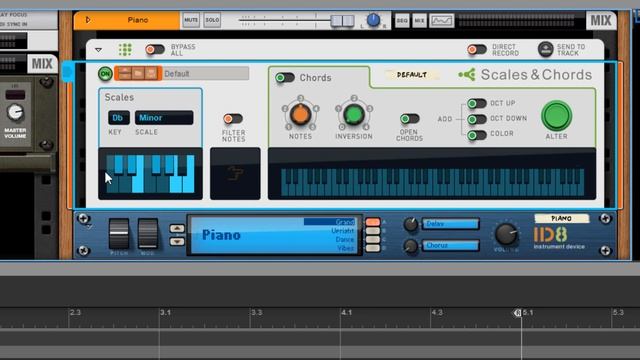Toggle the Open Chords switch
Viewport: 640px width, 360px height.
(x=409, y=119)
